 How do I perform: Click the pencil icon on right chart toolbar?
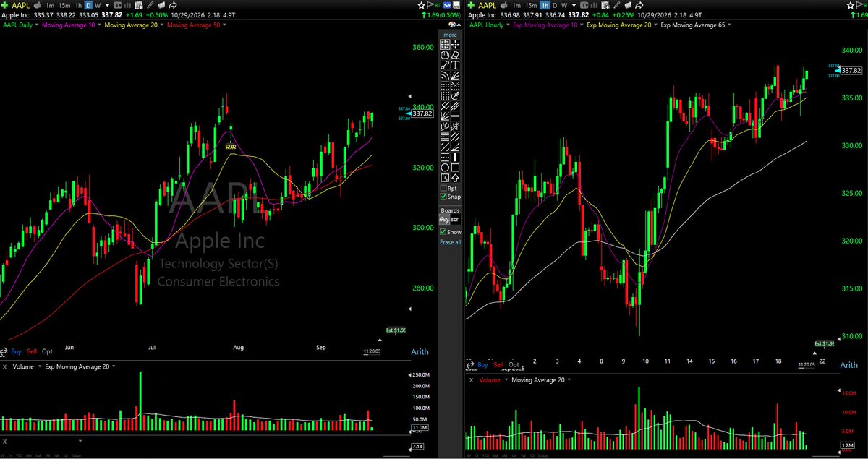(616, 5)
